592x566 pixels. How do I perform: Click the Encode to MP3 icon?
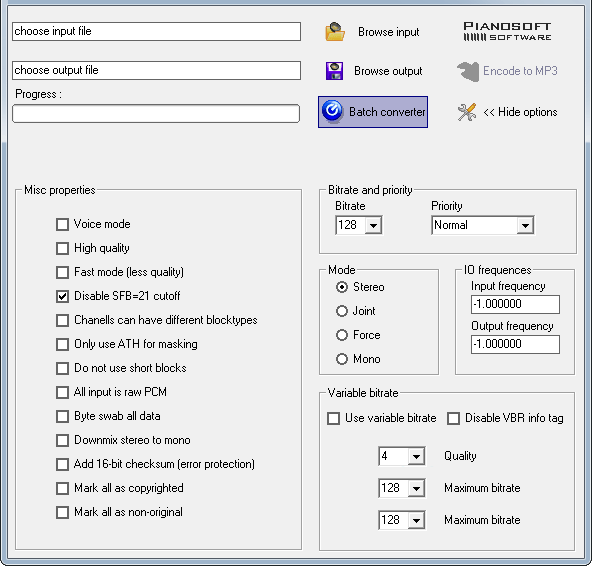[468, 71]
